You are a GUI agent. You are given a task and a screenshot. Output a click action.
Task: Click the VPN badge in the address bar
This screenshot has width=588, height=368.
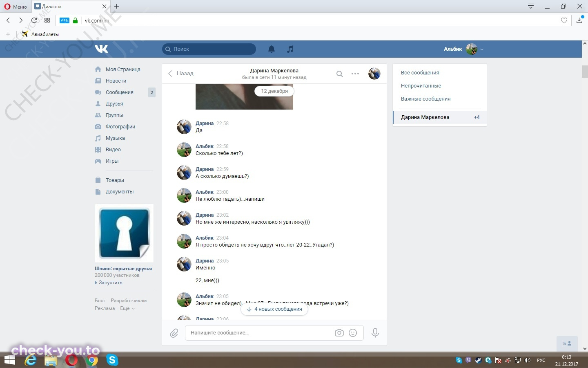pos(65,20)
